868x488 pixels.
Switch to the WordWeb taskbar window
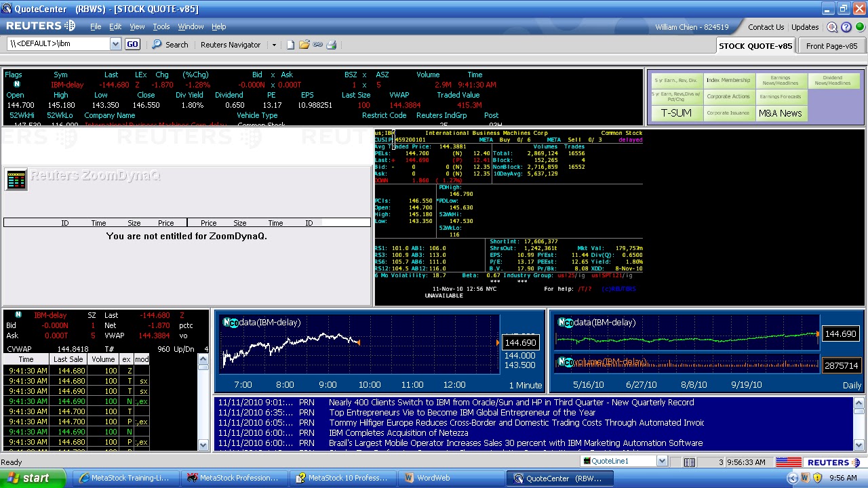click(452, 478)
